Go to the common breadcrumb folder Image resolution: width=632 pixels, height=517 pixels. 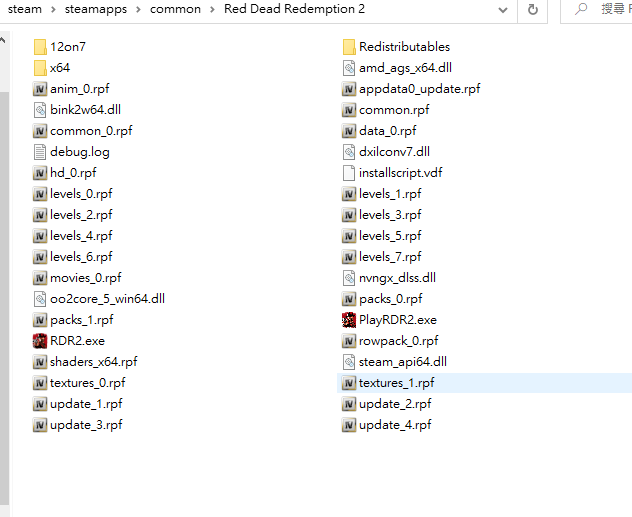175,9
